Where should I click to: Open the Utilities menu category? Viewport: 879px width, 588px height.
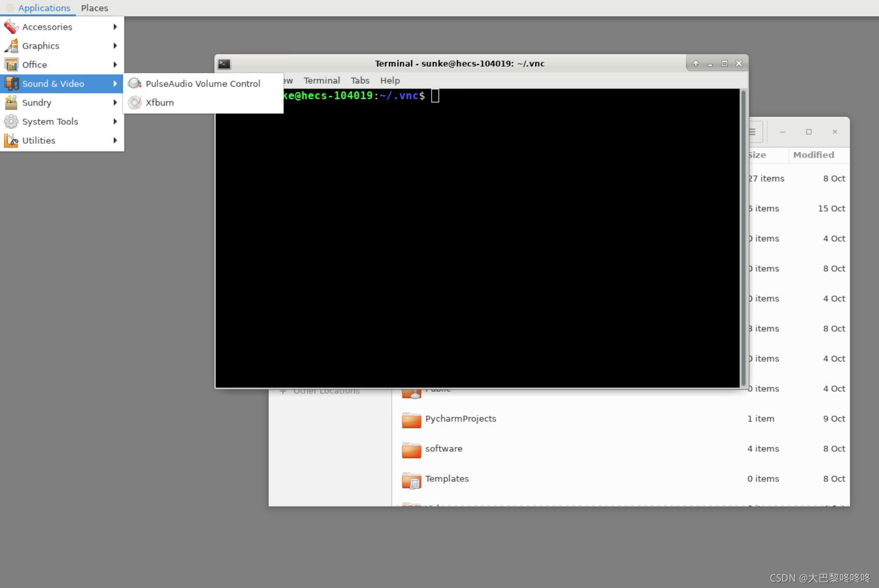62,140
